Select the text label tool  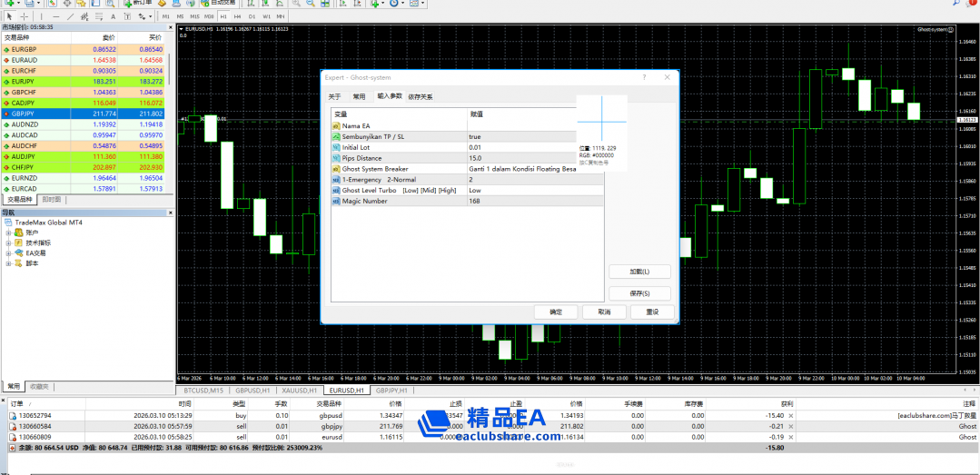click(113, 16)
